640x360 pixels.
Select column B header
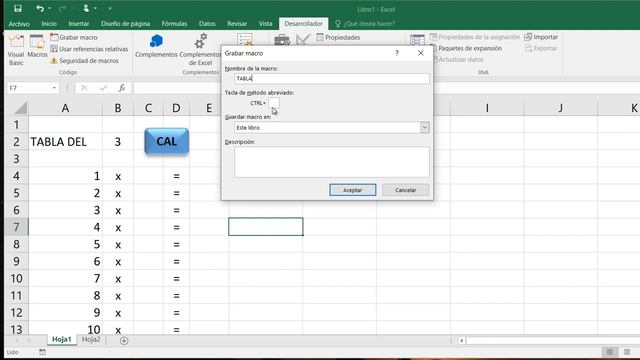(x=118, y=108)
